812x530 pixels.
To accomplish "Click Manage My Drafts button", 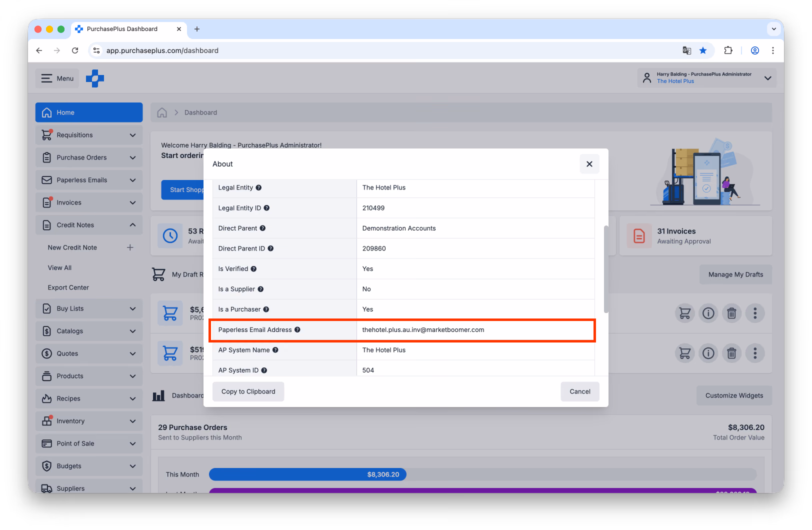I will [735, 274].
